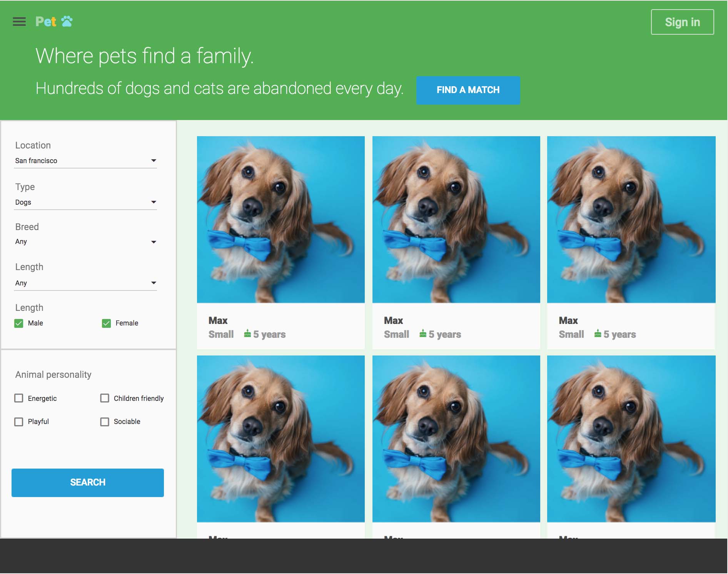Open the Breed dropdown

[x=85, y=242]
